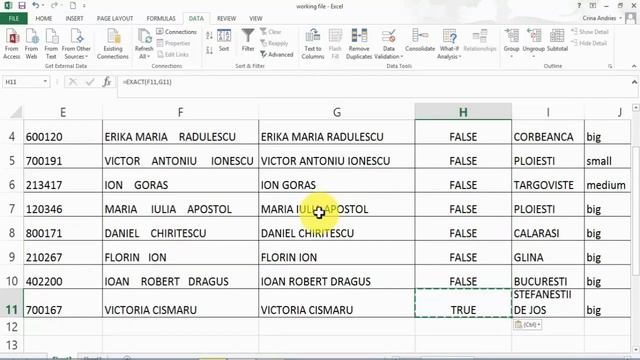The width and height of the screenshot is (640, 360).
Task: Open Text to Columns wizard
Action: click(313, 44)
